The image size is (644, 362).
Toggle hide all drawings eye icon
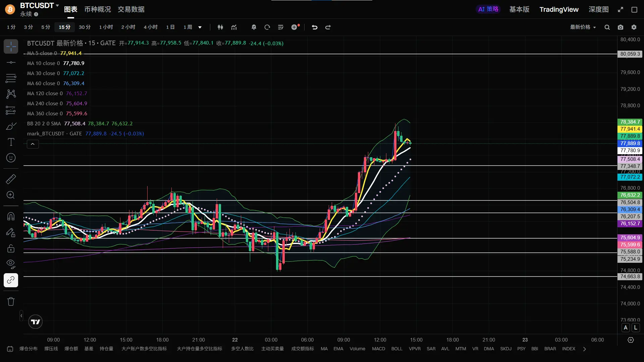click(x=11, y=264)
